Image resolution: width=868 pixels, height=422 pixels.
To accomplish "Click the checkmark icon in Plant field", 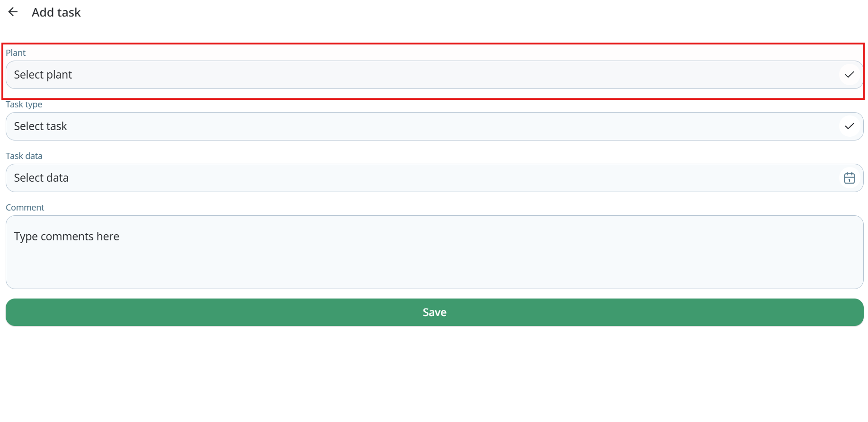I will tap(849, 75).
